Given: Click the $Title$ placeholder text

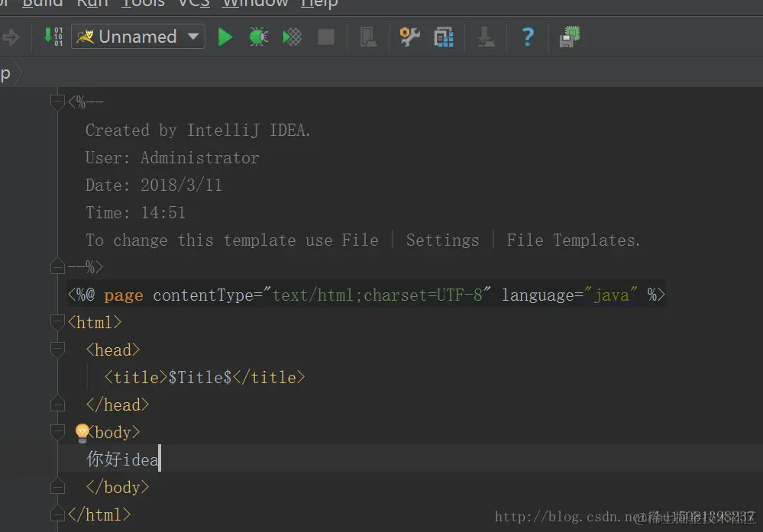Looking at the screenshot, I should [200, 377].
